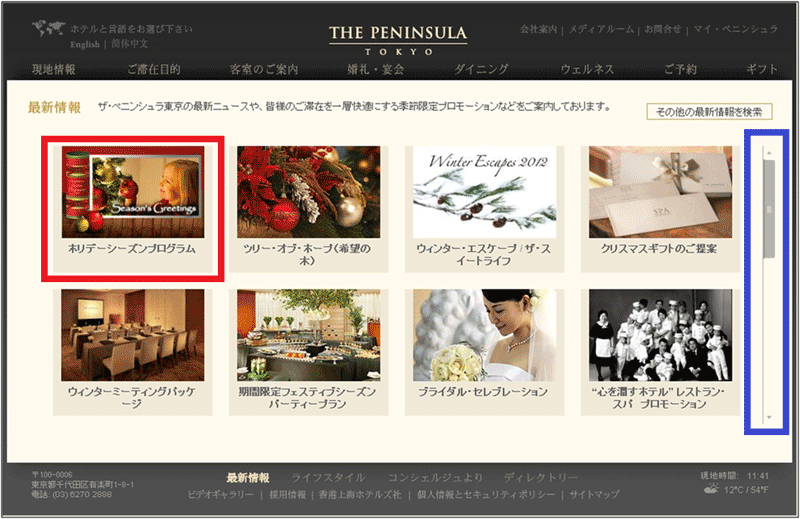
Task: Open the black-and-white staff group photo
Action: (x=661, y=335)
